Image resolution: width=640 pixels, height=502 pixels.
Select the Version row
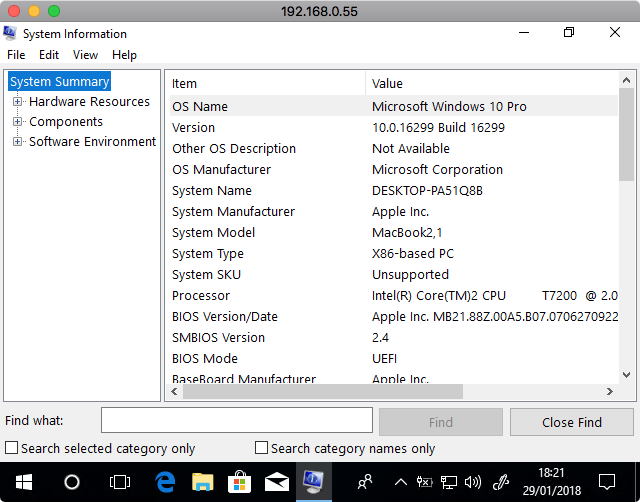[393, 127]
